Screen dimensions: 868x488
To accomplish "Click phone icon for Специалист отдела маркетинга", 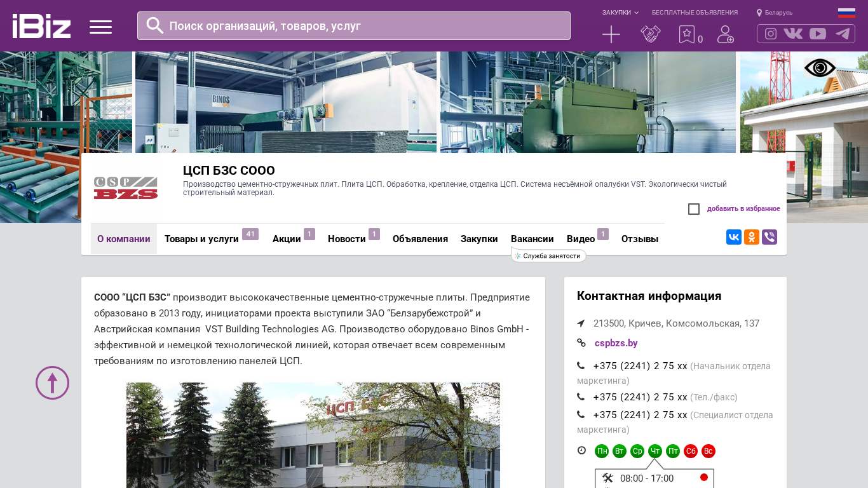I will click(x=581, y=415).
